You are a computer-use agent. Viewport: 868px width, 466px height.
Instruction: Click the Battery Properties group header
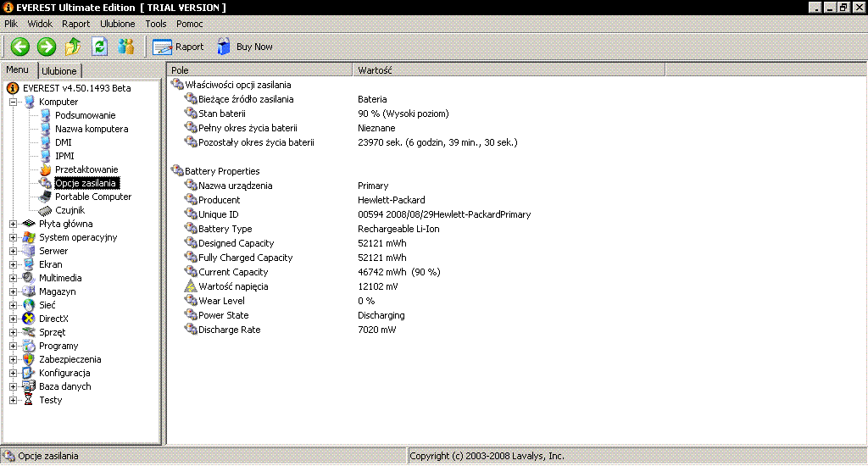[x=222, y=171]
